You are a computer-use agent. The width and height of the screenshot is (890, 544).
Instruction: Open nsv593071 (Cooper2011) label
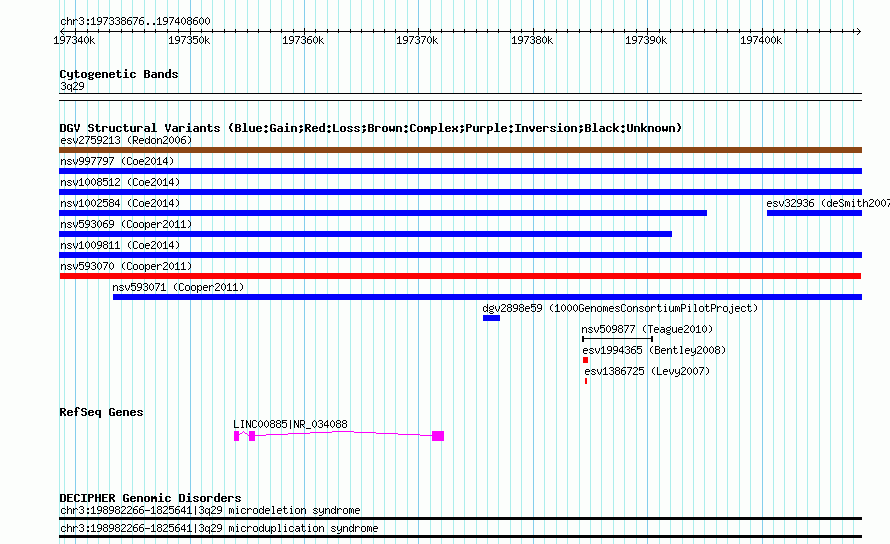178,287
